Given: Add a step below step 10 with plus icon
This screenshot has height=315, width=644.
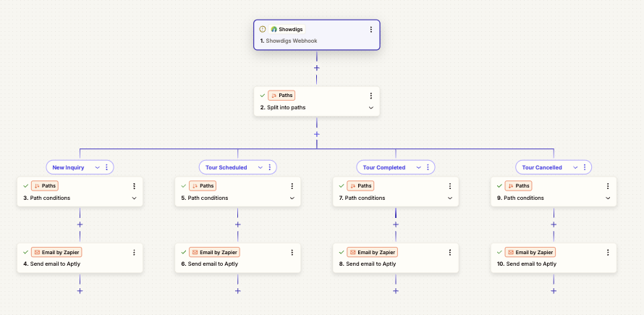Looking at the screenshot, I should pyautogui.click(x=554, y=290).
